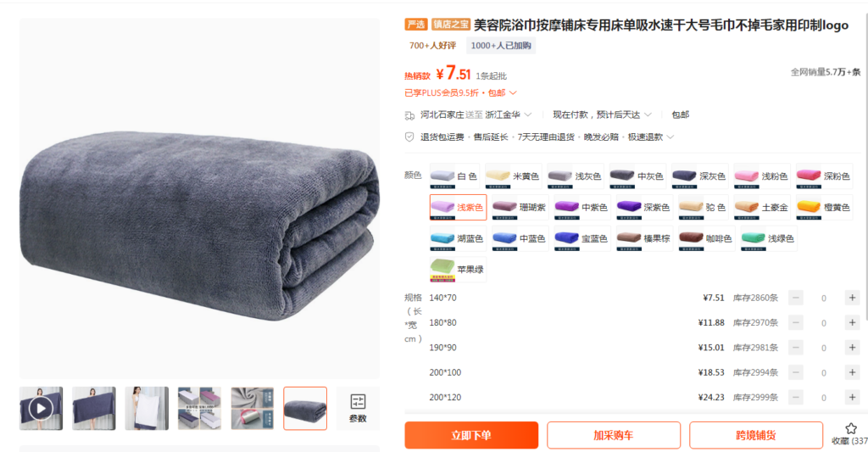Play the product video thumbnail
Screen dimensions: 868x452
41,408
